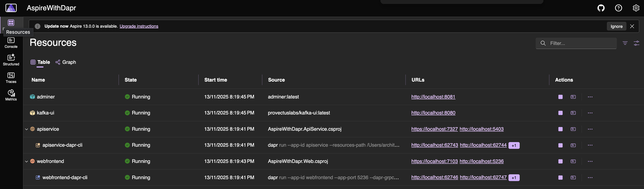Viewport: 644px width, 189px height.
Task: Open Structured logs in sidebar
Action: [11, 60]
